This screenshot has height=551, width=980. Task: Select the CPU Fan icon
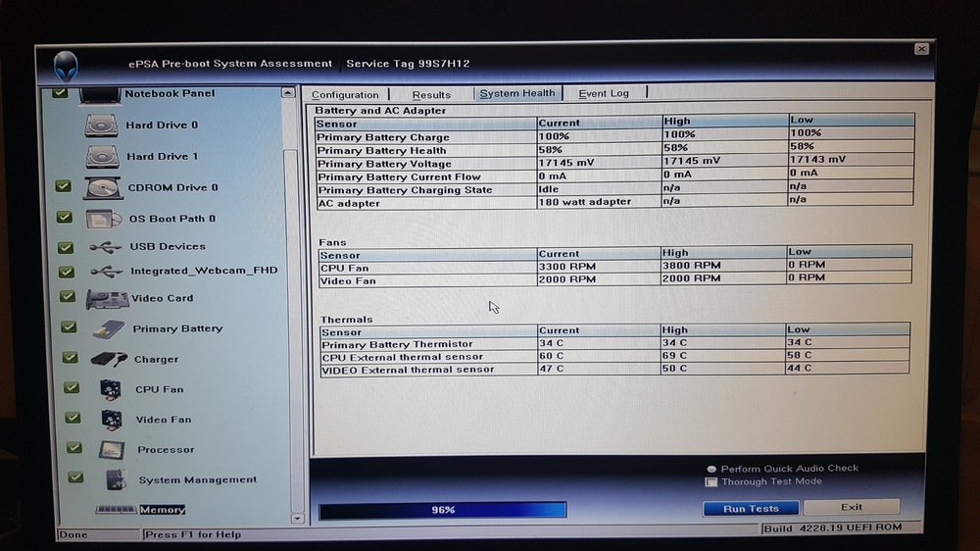point(111,389)
